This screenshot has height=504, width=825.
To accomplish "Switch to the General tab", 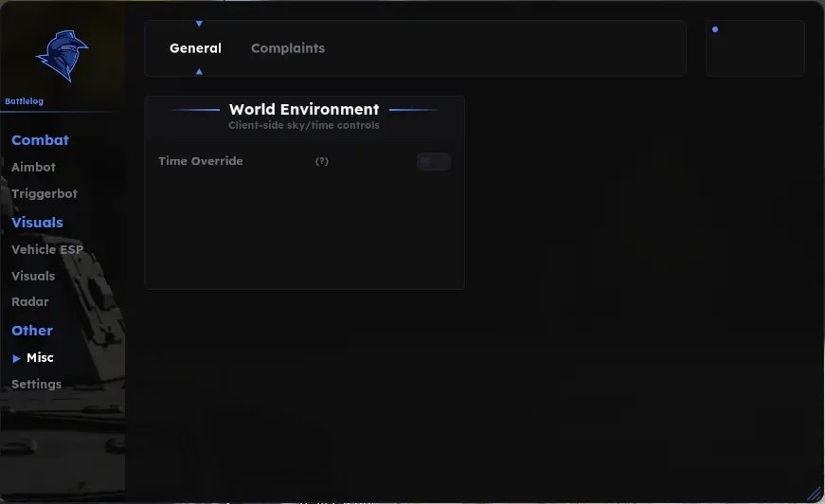I will coord(195,48).
